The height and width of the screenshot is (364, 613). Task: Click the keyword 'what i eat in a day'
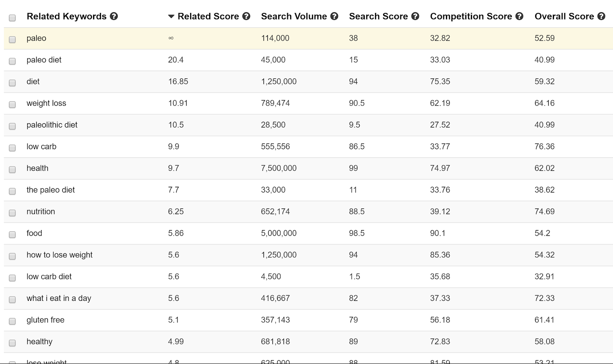(x=59, y=298)
